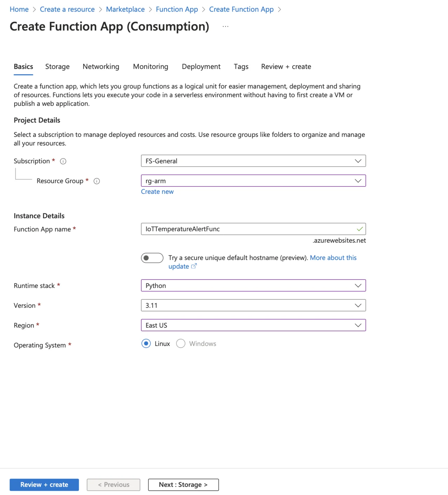Select Linux operating system

[x=146, y=344]
